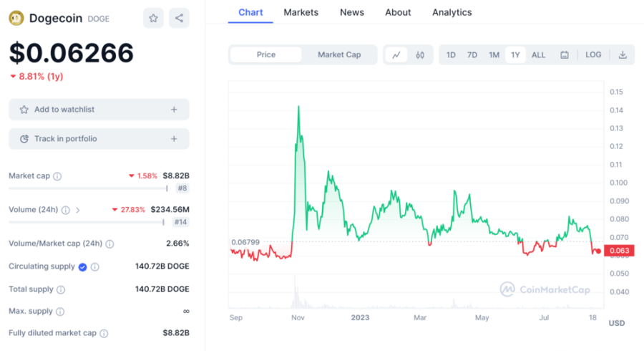Click the $234.56M volume value
The width and height of the screenshot is (644, 351).
tap(170, 210)
